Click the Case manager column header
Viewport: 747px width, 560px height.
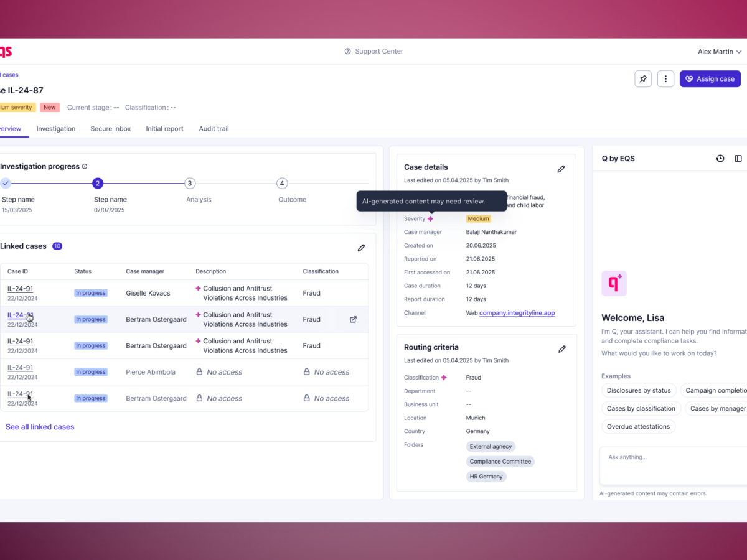coord(145,271)
